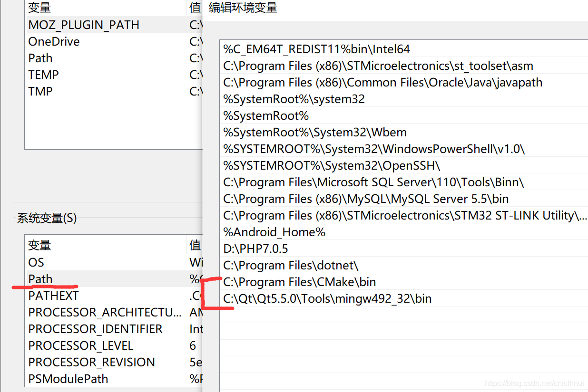The image size is (588, 392).
Task: Select the user Path variable above TEMP
Action: tap(114, 58)
